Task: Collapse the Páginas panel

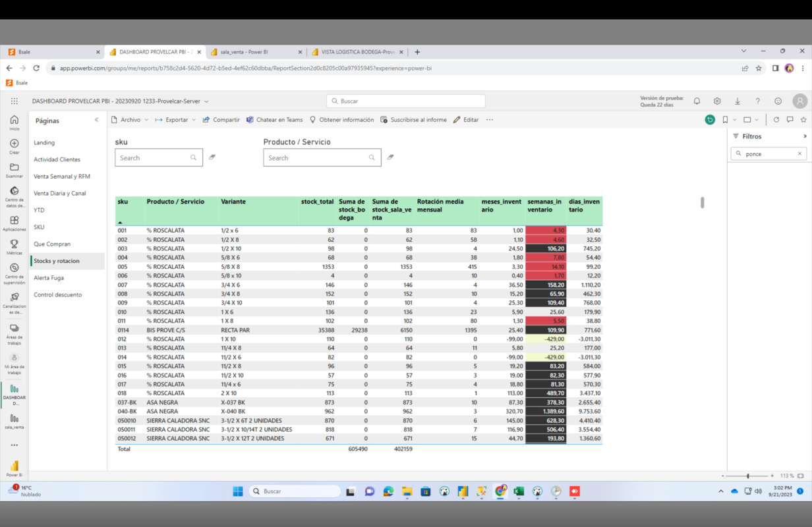Action: coord(97,121)
